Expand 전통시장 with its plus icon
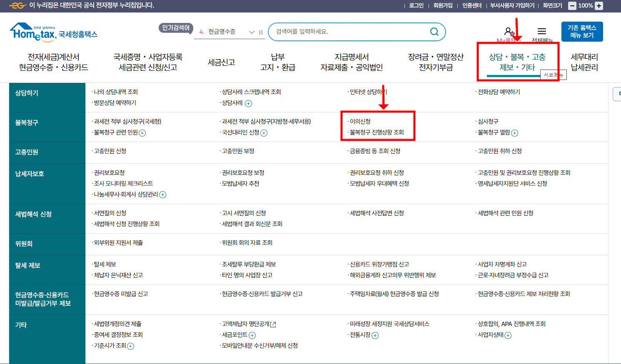This screenshot has height=364, width=621. [x=375, y=334]
